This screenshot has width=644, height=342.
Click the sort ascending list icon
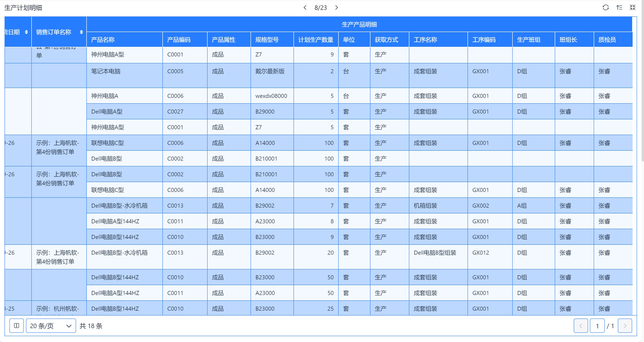click(x=619, y=8)
